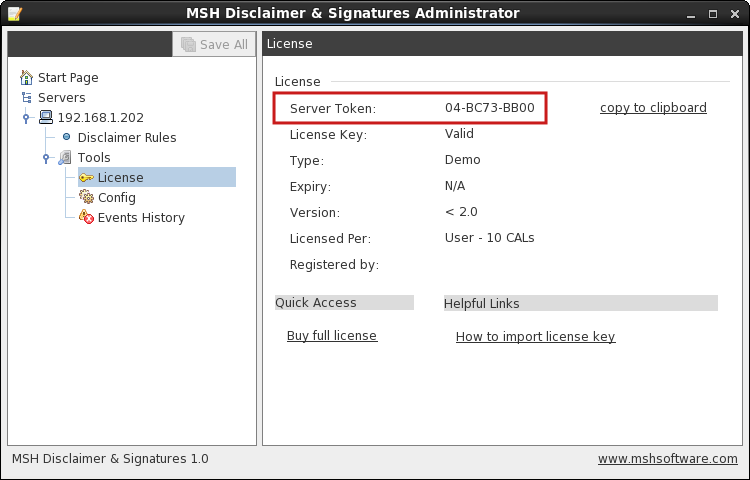Image resolution: width=750 pixels, height=480 pixels.
Task: Open Start Page in the tree
Action: tap(68, 77)
